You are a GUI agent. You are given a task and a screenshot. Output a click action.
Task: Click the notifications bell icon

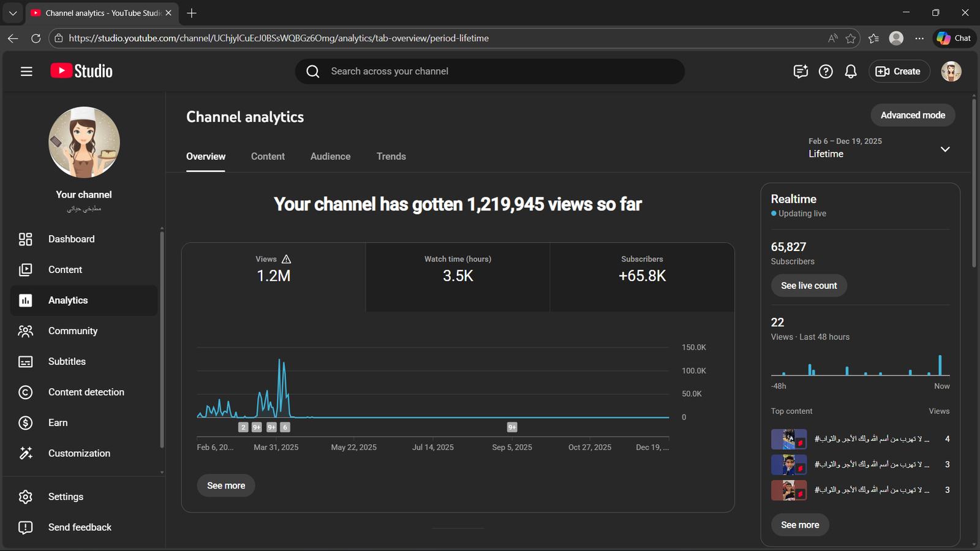pyautogui.click(x=851, y=72)
